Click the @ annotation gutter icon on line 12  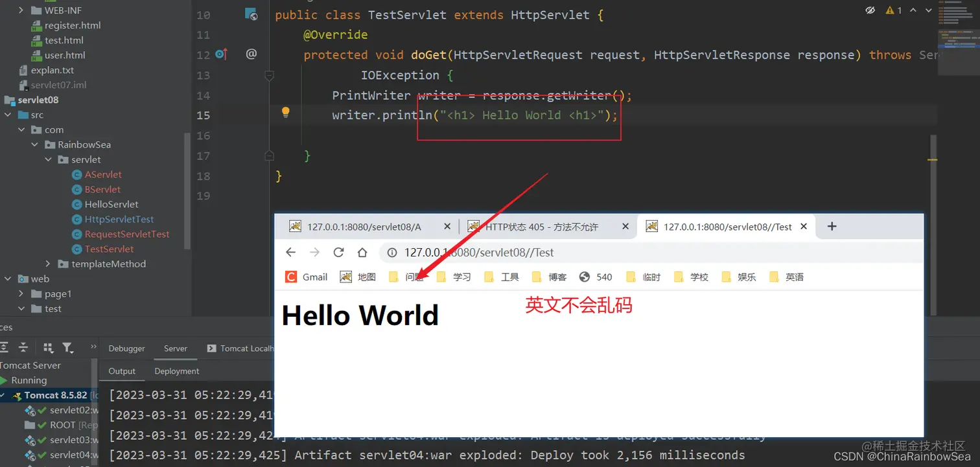pos(251,54)
